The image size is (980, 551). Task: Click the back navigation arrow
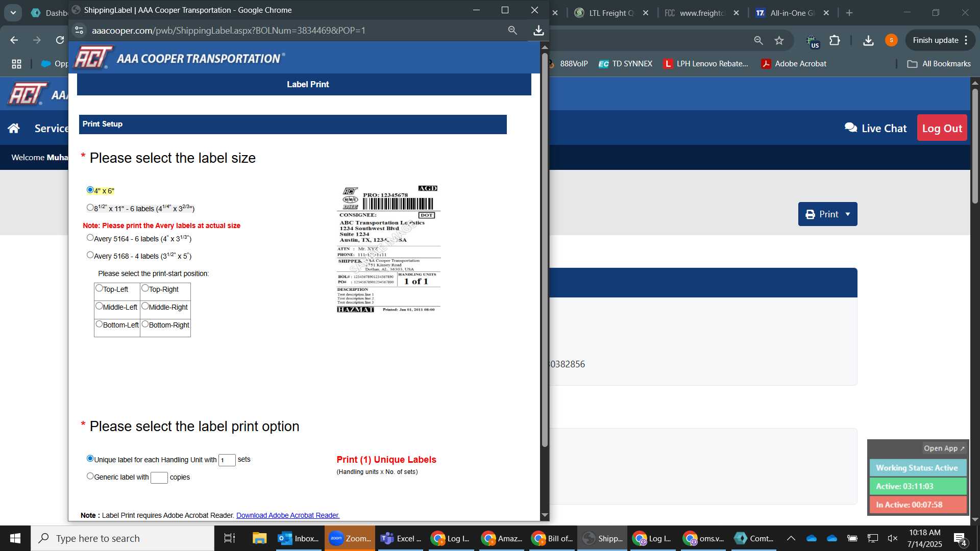point(14,40)
